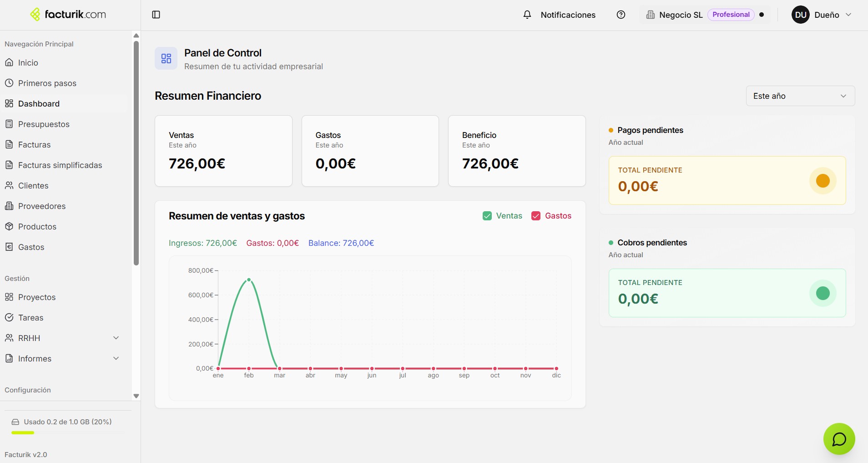
Task: Uncheck the Ventas chart checkbox
Action: pos(487,216)
